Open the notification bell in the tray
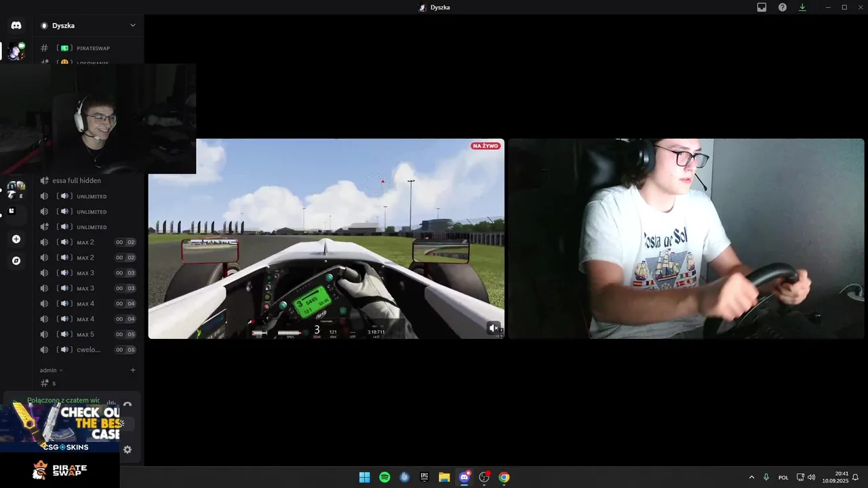The height and width of the screenshot is (488, 868). pos(856,477)
